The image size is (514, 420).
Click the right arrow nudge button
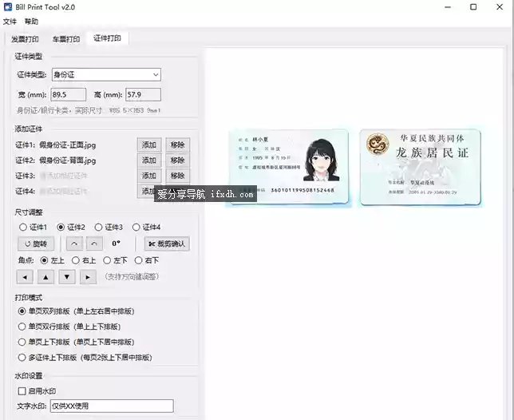click(x=88, y=277)
